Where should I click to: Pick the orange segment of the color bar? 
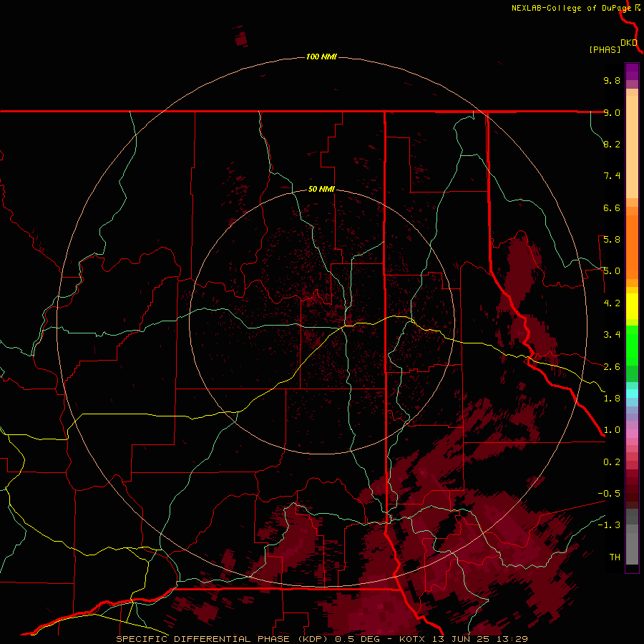632,246
